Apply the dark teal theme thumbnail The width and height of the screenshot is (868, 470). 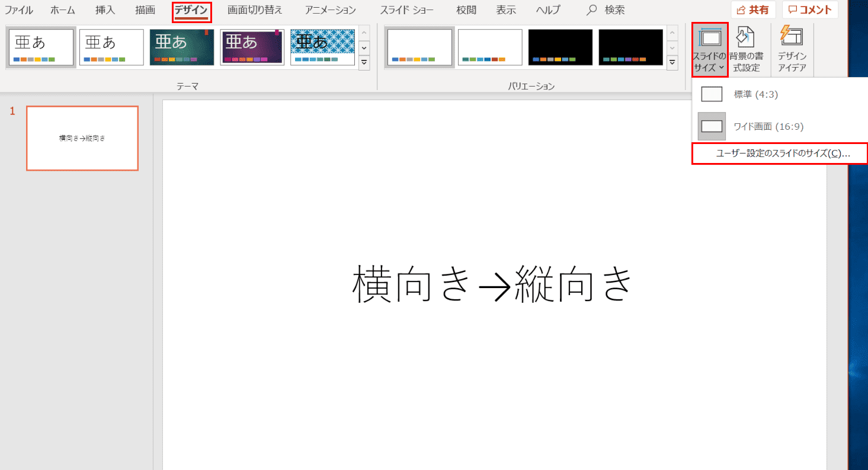point(182,47)
